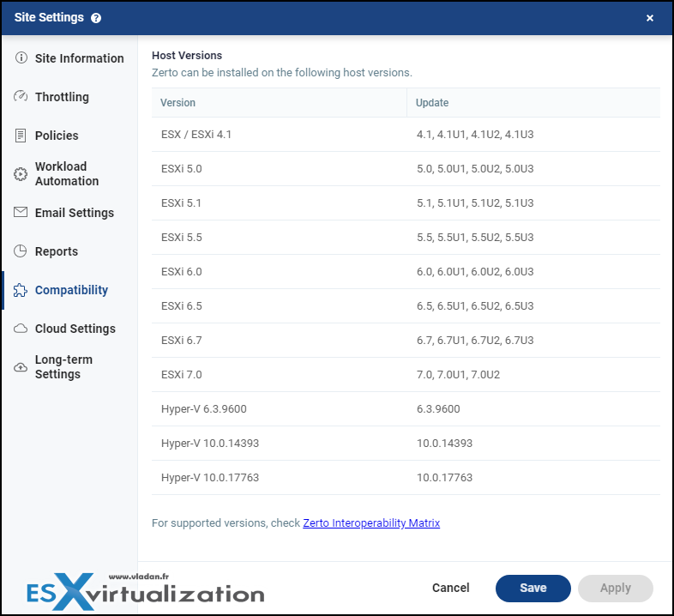Viewport: 674px width, 616px height.
Task: Click the '10.0.17763' update cell
Action: [533, 478]
